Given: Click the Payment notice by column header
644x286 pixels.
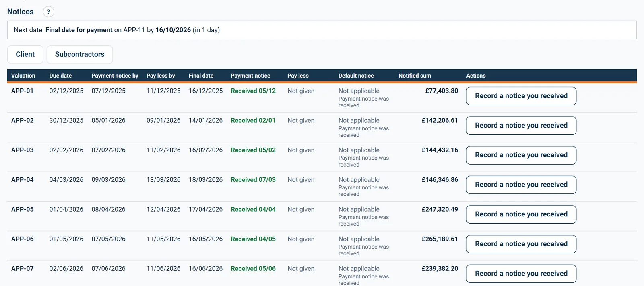Looking at the screenshot, I should [115, 76].
